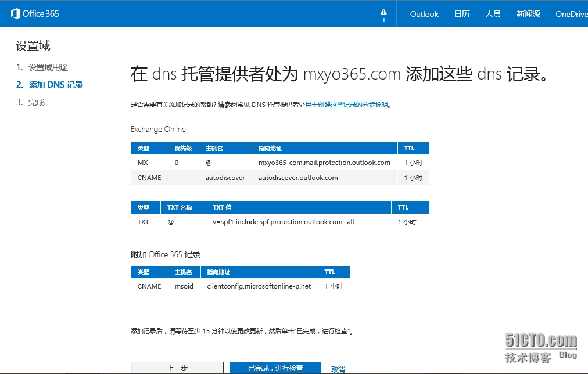Select step 3 完成 in sidebar
The width and height of the screenshot is (588, 374).
(36, 102)
